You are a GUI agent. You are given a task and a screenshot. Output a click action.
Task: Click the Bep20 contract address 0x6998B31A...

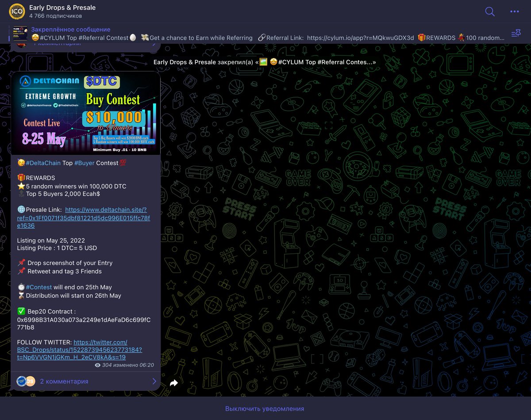pos(84,324)
